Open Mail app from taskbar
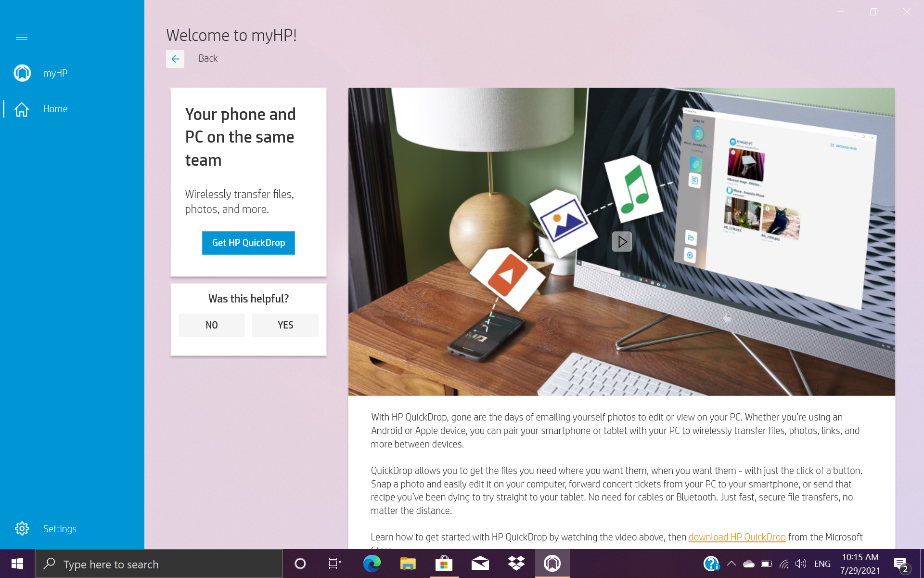Image resolution: width=924 pixels, height=578 pixels. point(480,564)
